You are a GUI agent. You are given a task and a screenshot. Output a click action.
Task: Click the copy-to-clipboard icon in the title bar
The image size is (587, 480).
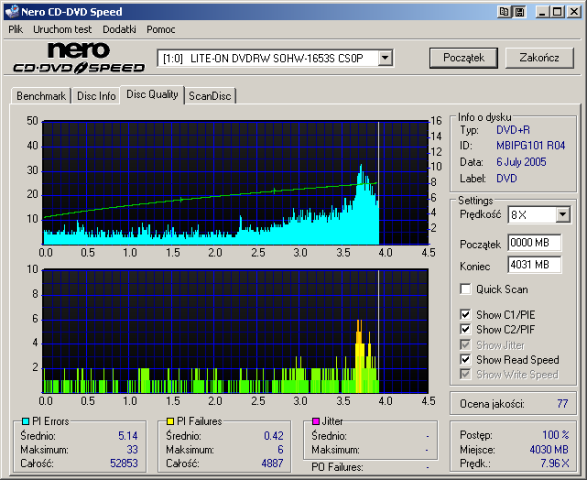tap(504, 12)
